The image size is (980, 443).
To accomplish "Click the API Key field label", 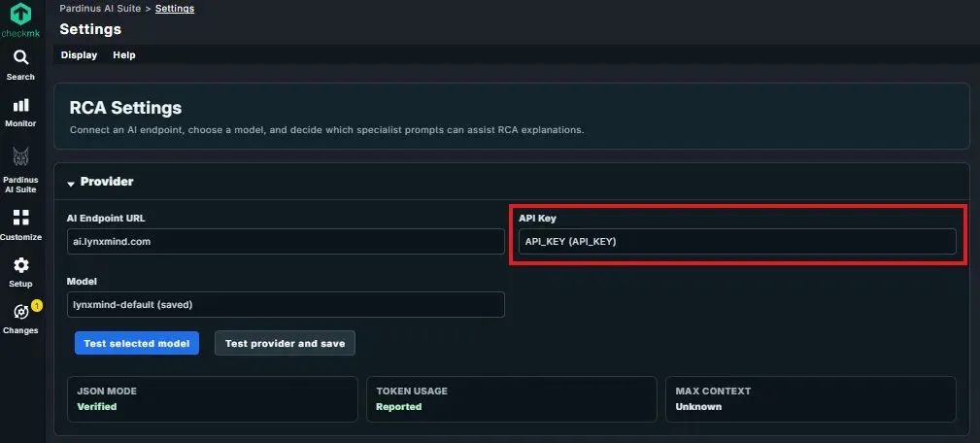I will tap(537, 218).
